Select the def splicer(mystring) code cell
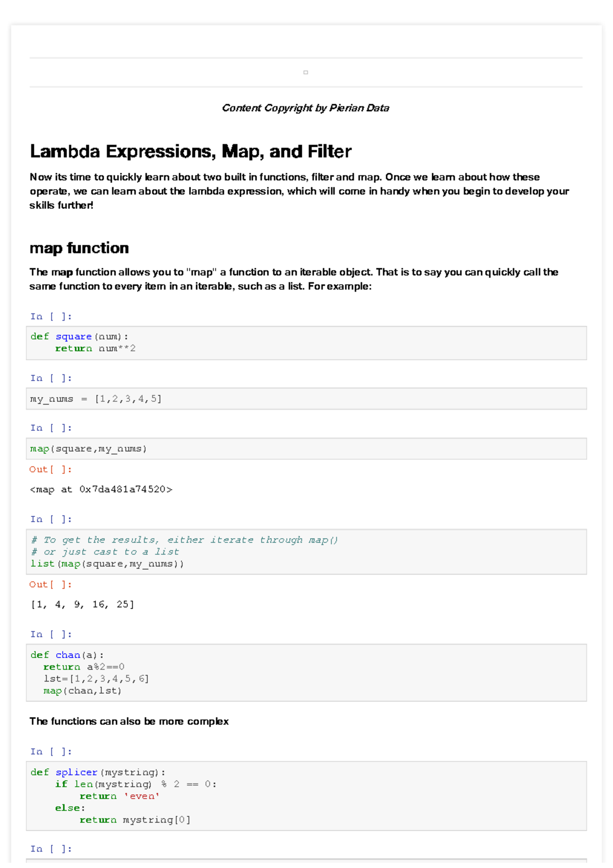 click(306, 796)
